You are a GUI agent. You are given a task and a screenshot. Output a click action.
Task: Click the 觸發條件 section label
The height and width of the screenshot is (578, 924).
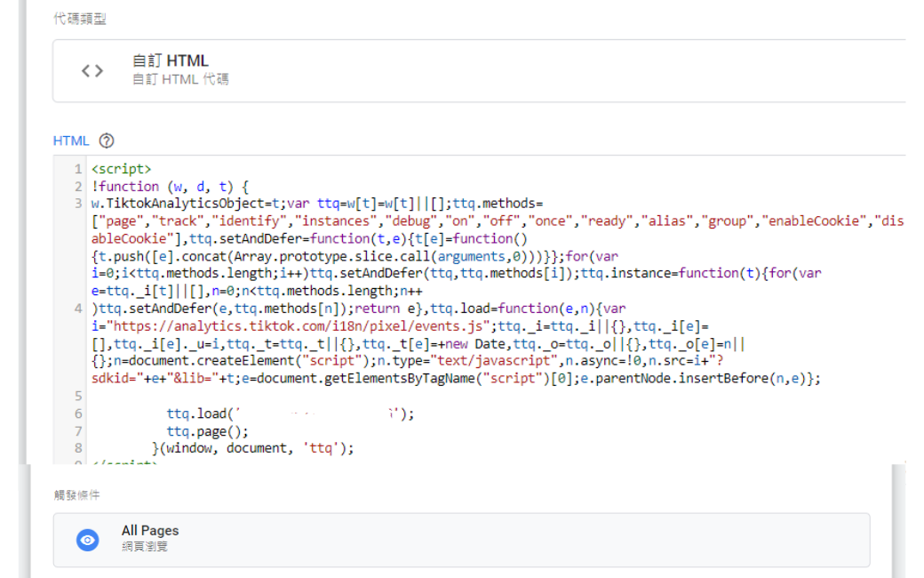coord(76,494)
